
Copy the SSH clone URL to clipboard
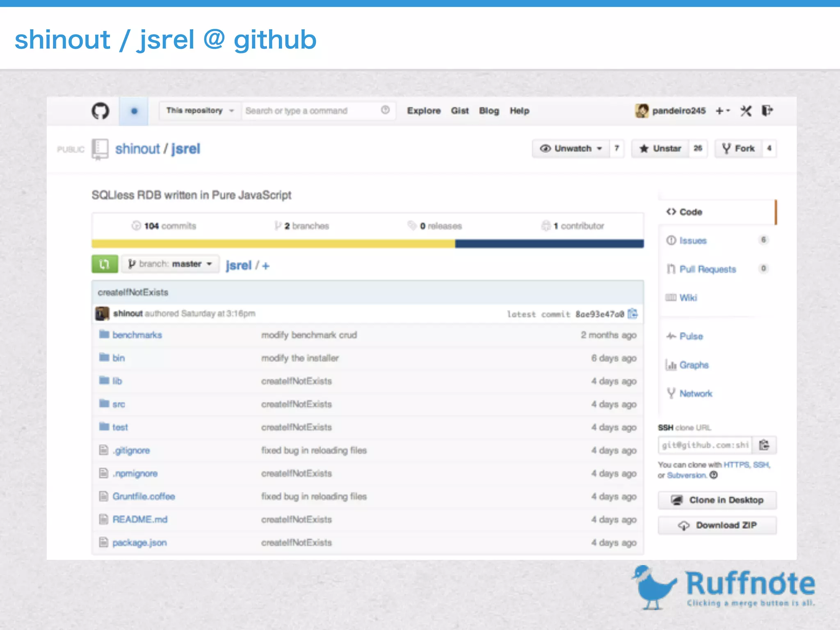point(764,445)
